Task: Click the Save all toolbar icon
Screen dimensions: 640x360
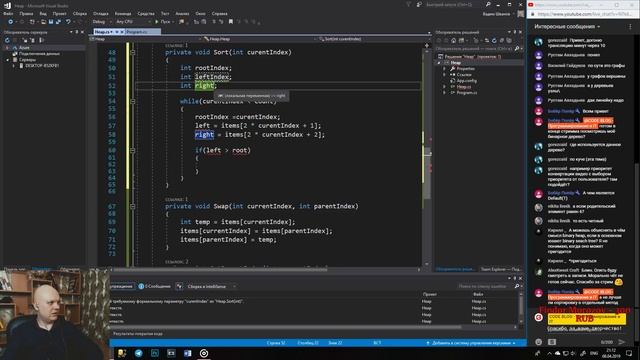Action: coord(58,22)
